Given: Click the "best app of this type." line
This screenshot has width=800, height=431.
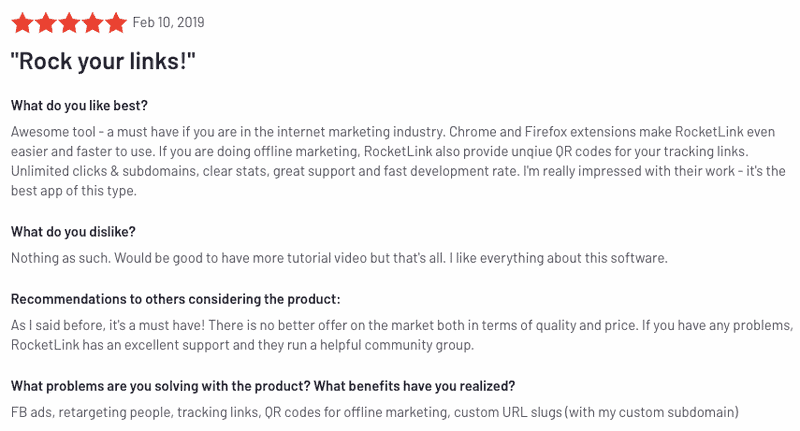Looking at the screenshot, I should pos(74,191).
